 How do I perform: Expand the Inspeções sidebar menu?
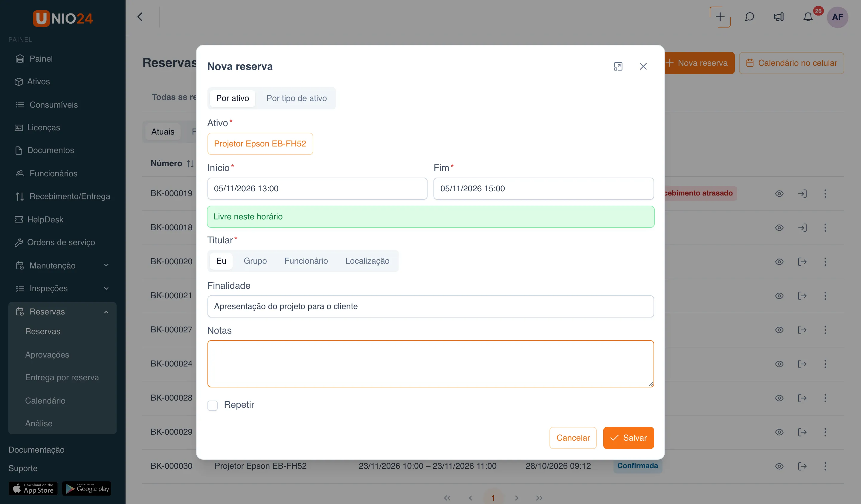[x=62, y=288]
